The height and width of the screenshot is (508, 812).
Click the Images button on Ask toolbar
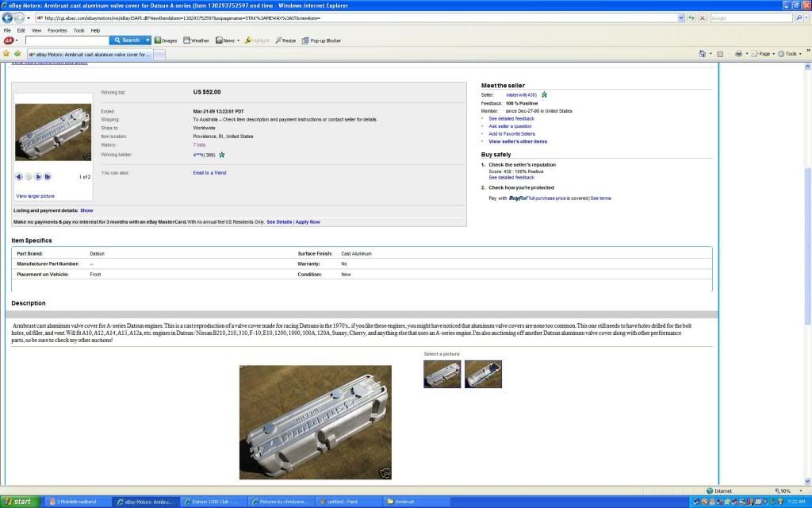pos(166,40)
